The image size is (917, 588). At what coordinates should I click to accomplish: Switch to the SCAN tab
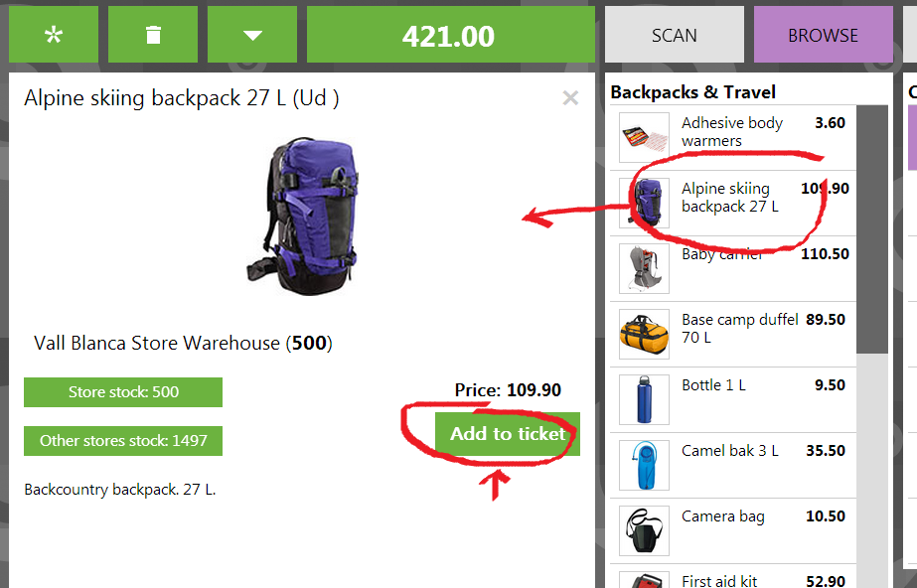pos(674,35)
